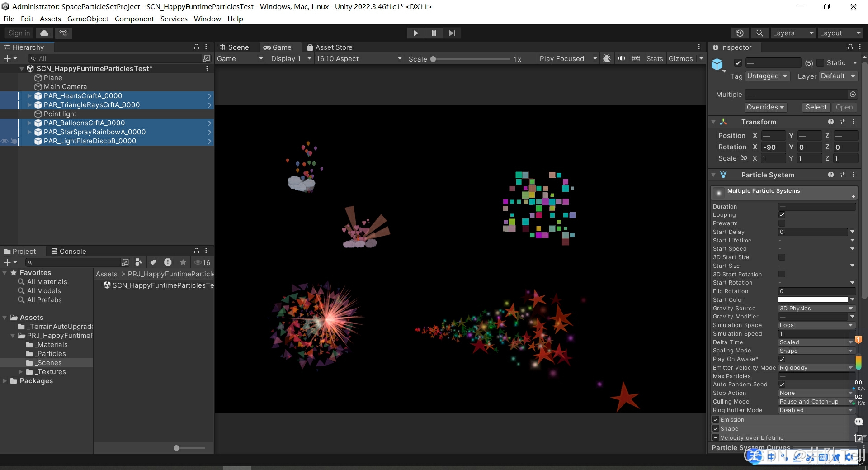The width and height of the screenshot is (868, 470).
Task: Click the Sign in button
Action: [x=19, y=33]
